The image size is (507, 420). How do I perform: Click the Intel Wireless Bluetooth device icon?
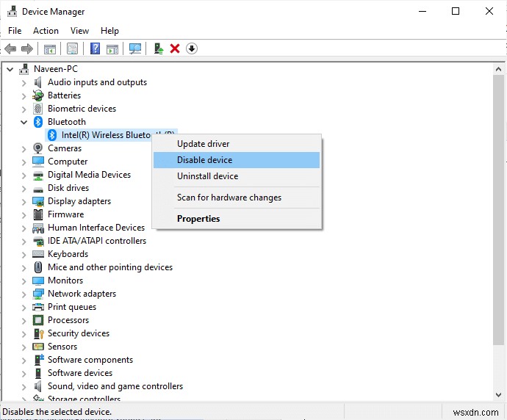click(52, 135)
